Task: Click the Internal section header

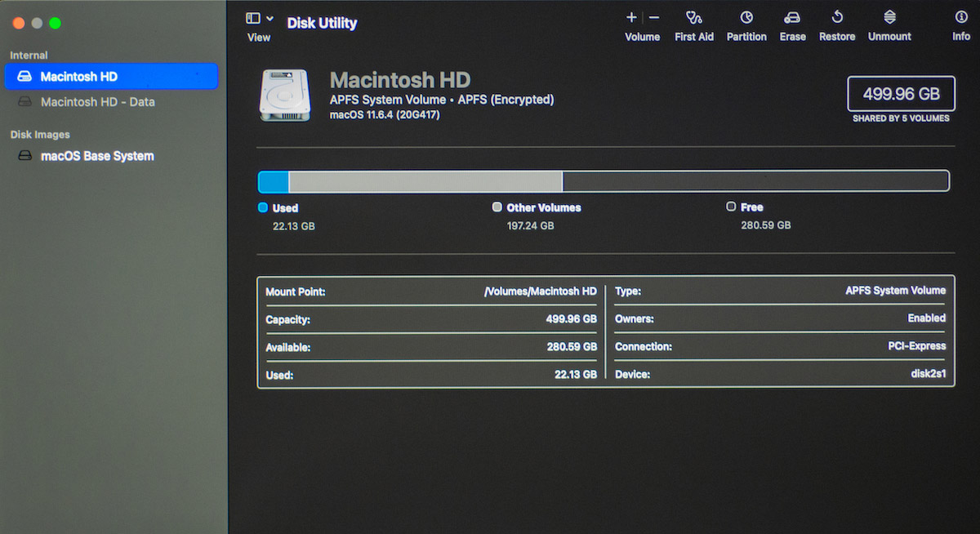Action: tap(29, 56)
